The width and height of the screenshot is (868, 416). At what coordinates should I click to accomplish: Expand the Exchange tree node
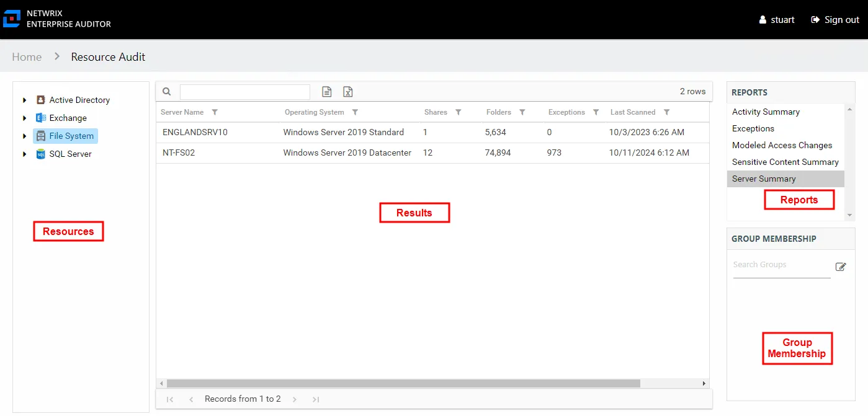(24, 118)
